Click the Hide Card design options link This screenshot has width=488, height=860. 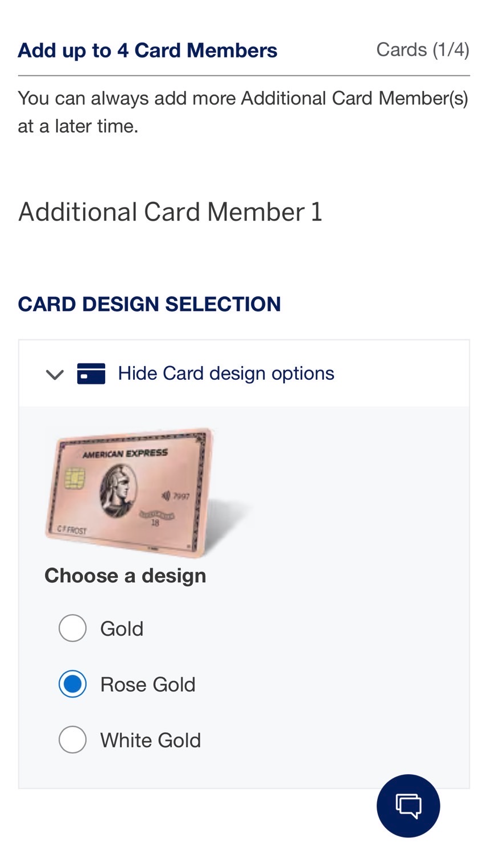pos(226,374)
